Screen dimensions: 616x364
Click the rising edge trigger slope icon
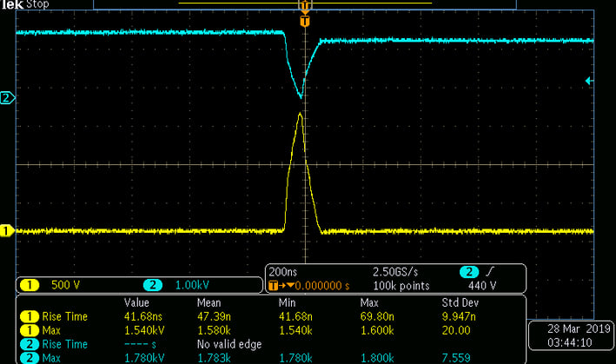point(490,272)
